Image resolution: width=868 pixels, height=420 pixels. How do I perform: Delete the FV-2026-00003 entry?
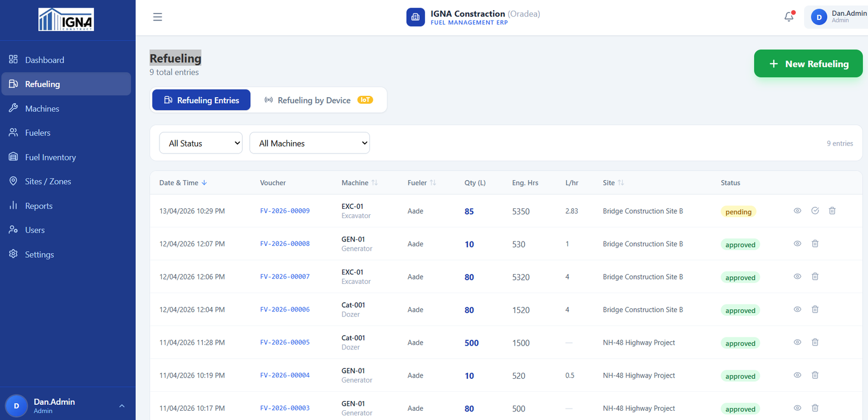(815, 408)
